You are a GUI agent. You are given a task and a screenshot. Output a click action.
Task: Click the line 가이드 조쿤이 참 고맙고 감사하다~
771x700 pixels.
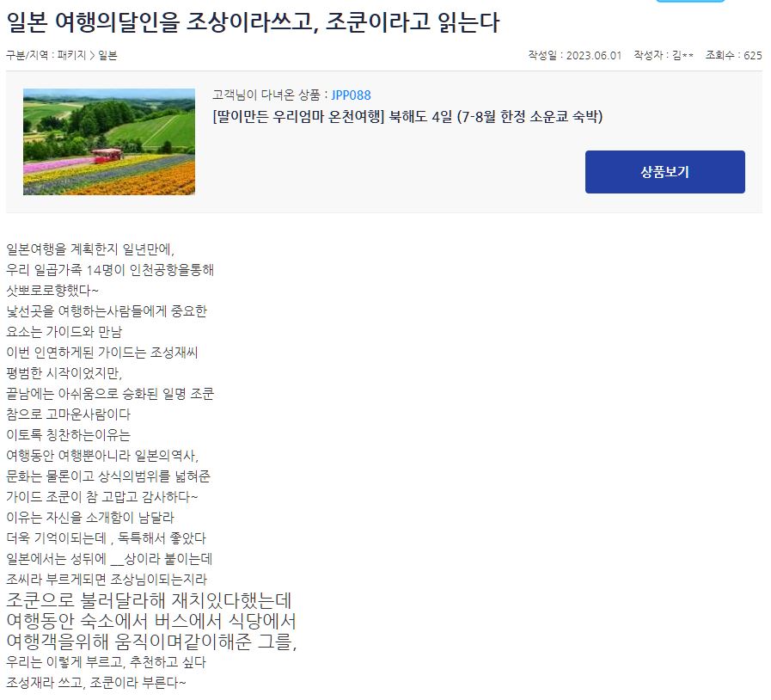[x=101, y=497]
